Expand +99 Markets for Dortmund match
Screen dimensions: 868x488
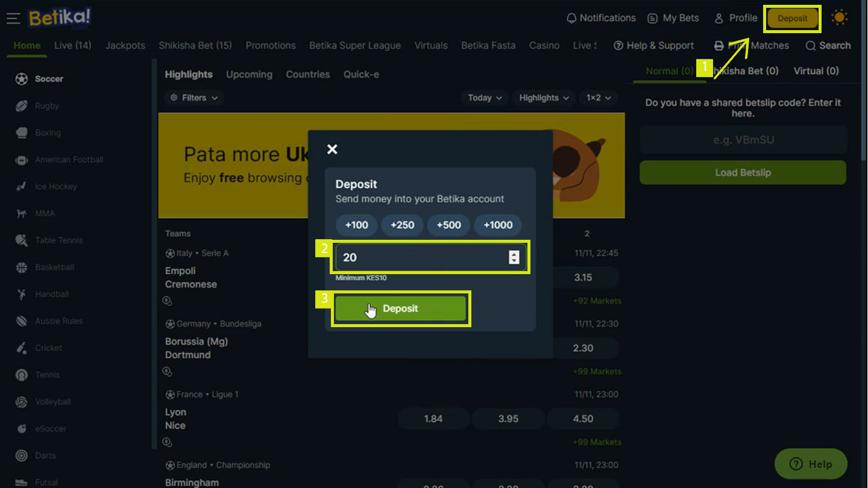pos(597,372)
